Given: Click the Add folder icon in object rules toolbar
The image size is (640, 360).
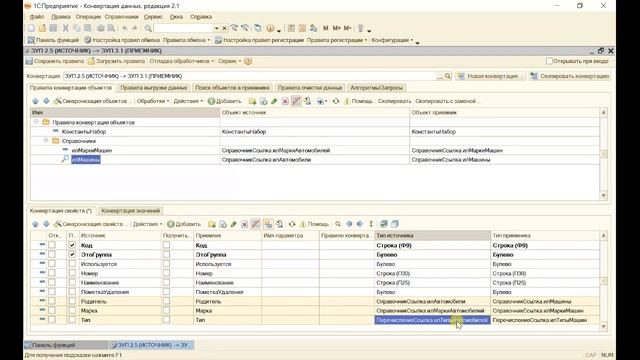Looking at the screenshot, I should tap(253, 101).
